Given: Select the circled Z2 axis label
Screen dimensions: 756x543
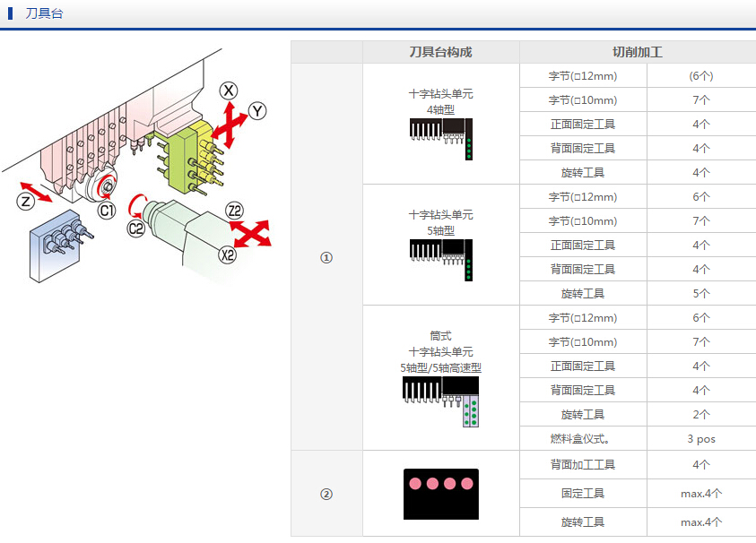Looking at the screenshot, I should 235,211.
